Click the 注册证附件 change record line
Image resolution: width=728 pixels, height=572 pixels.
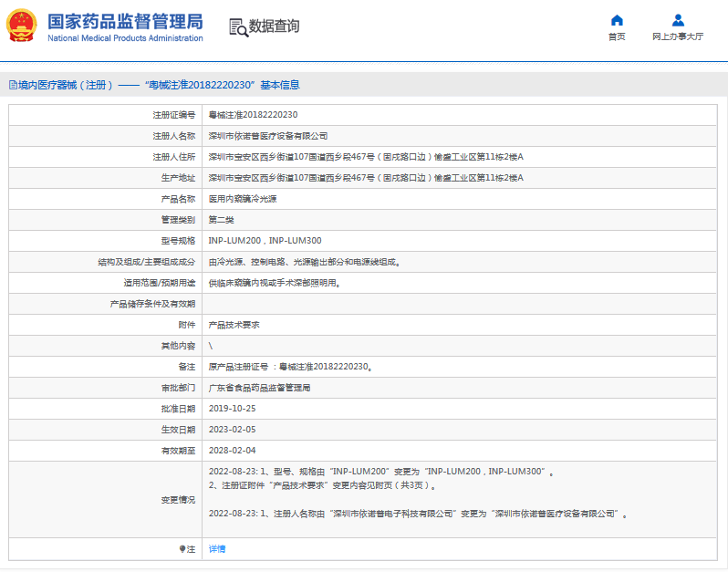tap(323, 485)
